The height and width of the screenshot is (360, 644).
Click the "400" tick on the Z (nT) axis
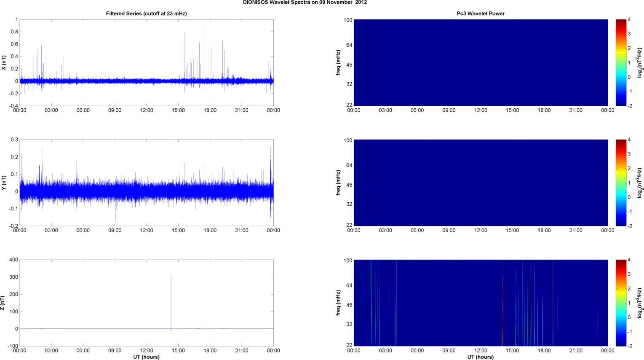coord(13,260)
